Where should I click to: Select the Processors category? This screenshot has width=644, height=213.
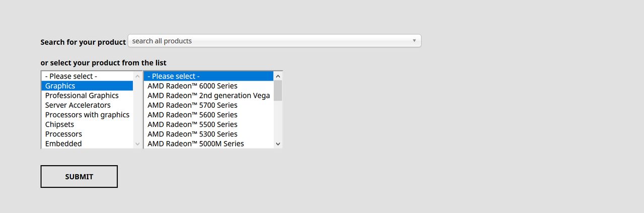pos(87,134)
